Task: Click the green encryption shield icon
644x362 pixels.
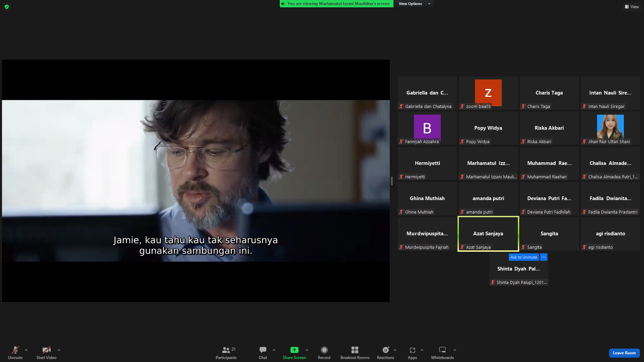Action: (x=7, y=7)
